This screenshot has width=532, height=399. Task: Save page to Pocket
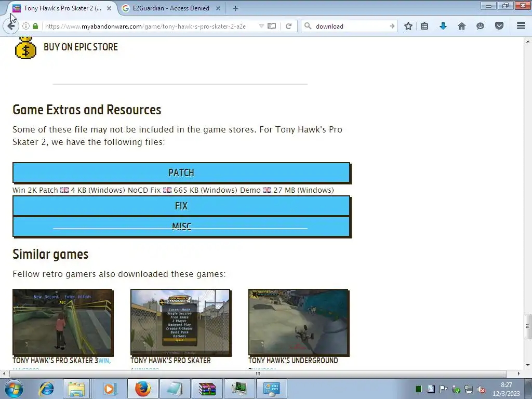tap(499, 26)
